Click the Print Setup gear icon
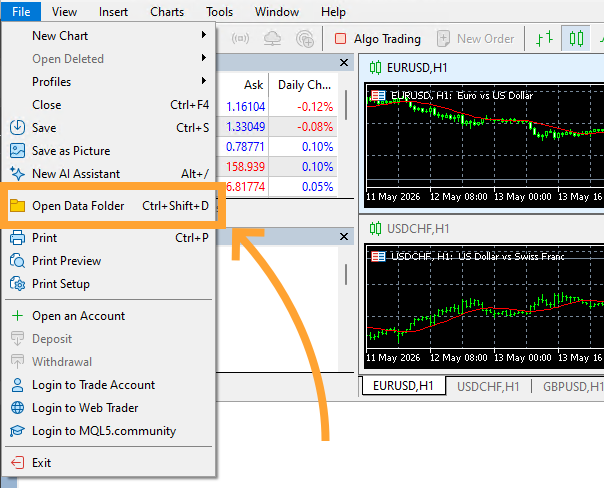Image resolution: width=604 pixels, height=488 pixels. (x=17, y=284)
